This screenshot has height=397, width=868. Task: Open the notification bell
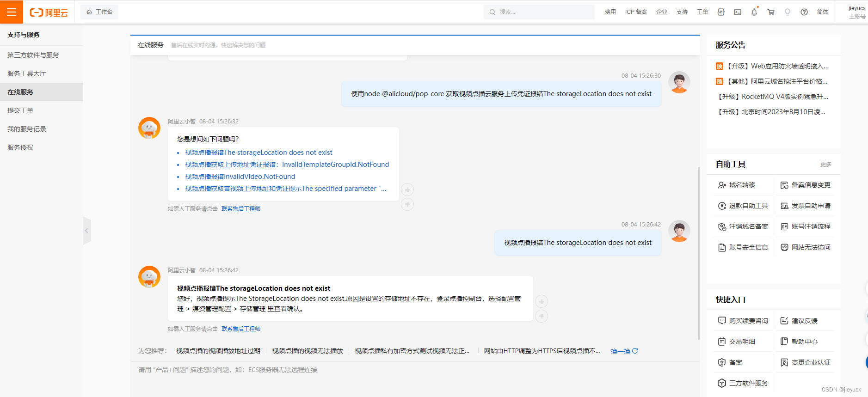pyautogui.click(x=754, y=12)
